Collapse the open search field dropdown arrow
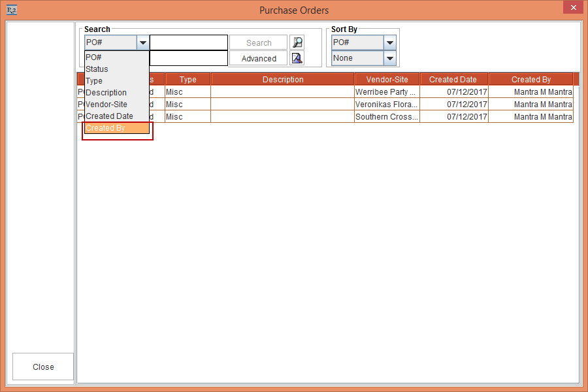The image size is (588, 392). pyautogui.click(x=142, y=42)
